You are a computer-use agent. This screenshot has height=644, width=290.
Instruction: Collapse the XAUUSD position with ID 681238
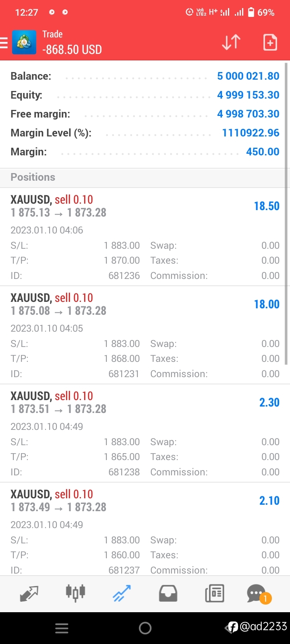pos(145,433)
